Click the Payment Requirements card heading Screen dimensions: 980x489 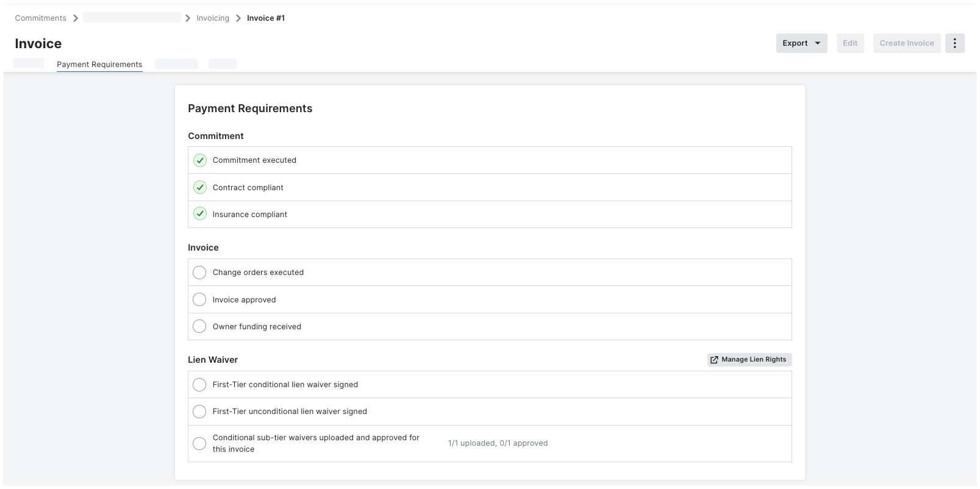[250, 109]
